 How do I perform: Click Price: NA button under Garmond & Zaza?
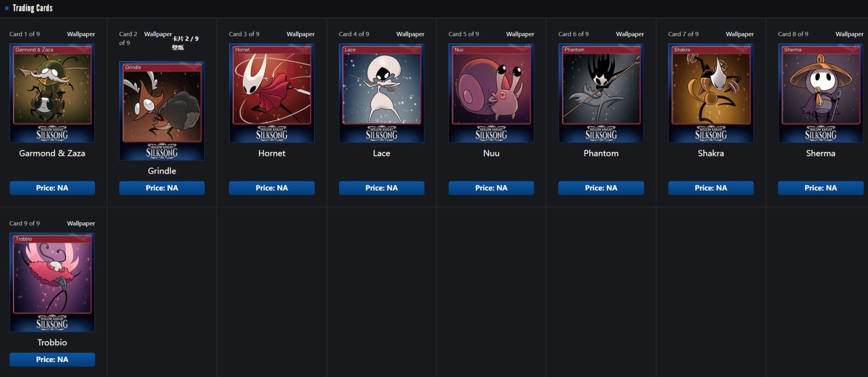tap(52, 188)
